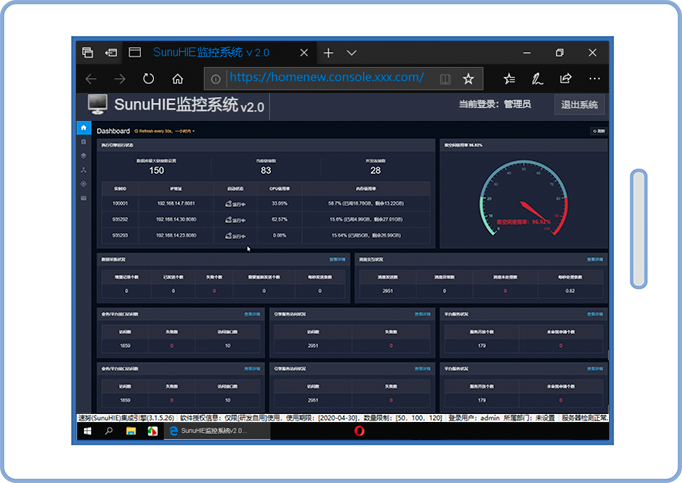Open File Explorer from the taskbar
Viewport: 682px width, 483px height.
click(x=130, y=431)
